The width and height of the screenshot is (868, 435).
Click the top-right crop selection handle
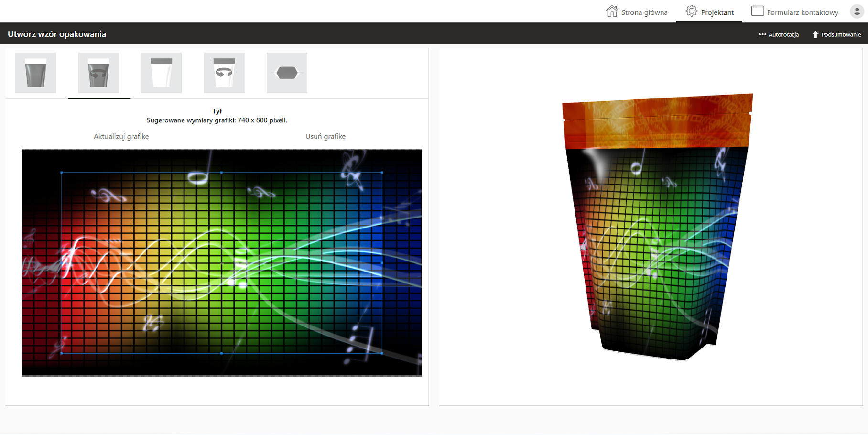(x=382, y=173)
